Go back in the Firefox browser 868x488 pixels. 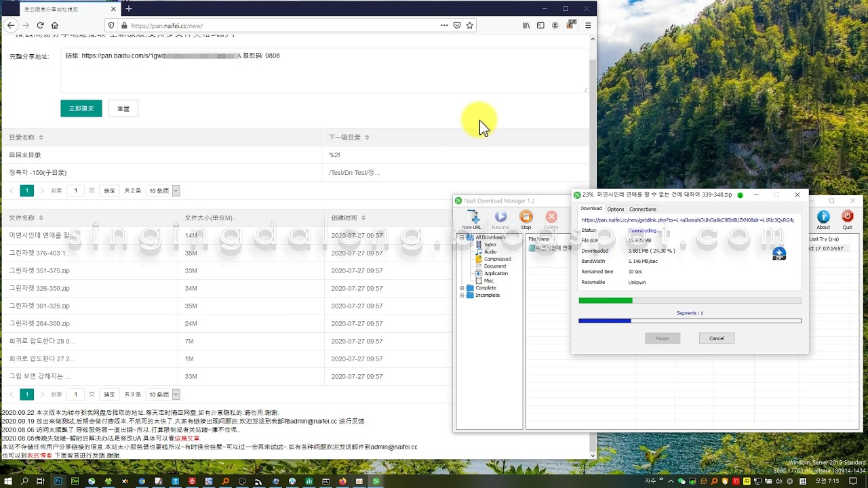(10, 25)
